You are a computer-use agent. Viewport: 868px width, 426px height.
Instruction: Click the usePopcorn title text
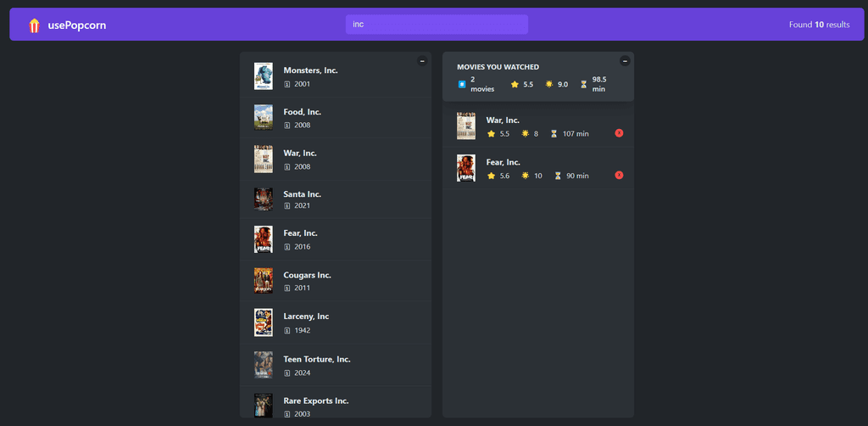point(77,25)
